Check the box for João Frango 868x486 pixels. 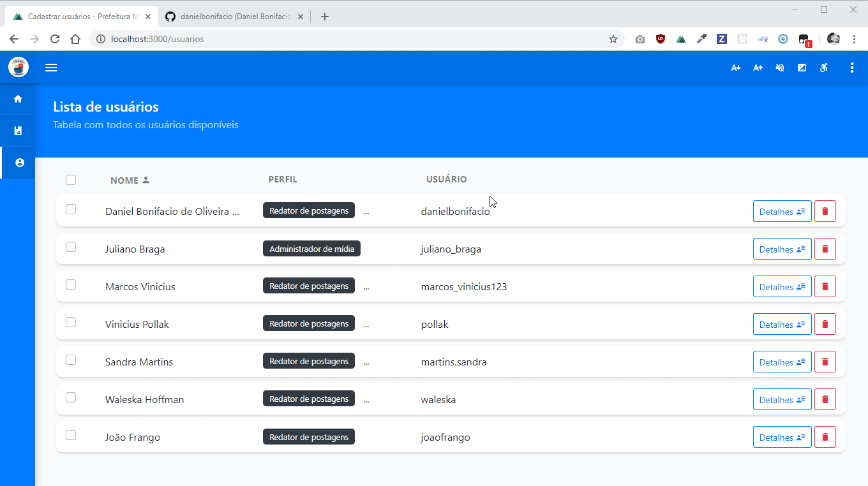click(x=71, y=435)
